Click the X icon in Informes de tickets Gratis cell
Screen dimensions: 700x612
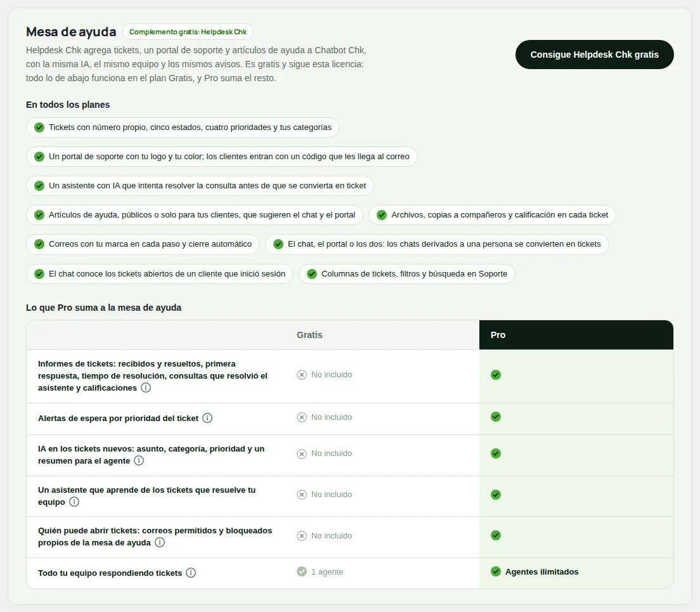click(x=302, y=375)
